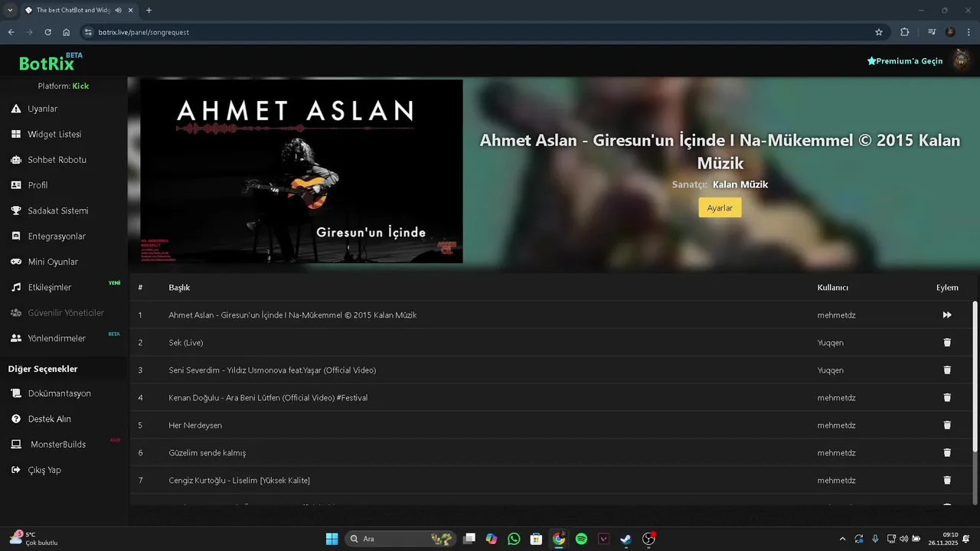
Task: View site information icon in address bar
Action: (88, 32)
